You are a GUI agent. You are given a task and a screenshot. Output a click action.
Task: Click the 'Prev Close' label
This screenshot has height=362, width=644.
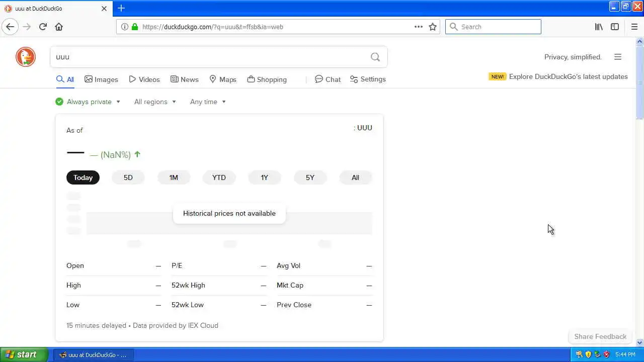(294, 305)
